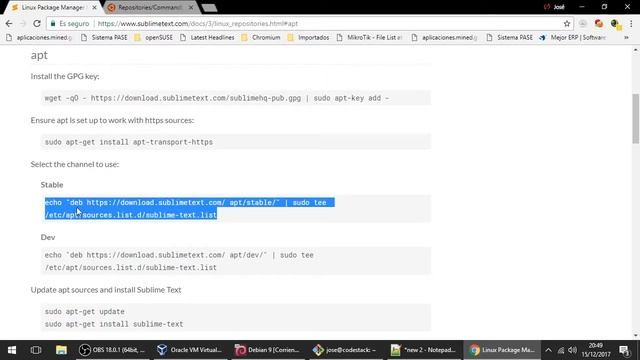Screen dimensions: 640x360
Task: Click the gray extension icon beside star
Action: point(583,24)
